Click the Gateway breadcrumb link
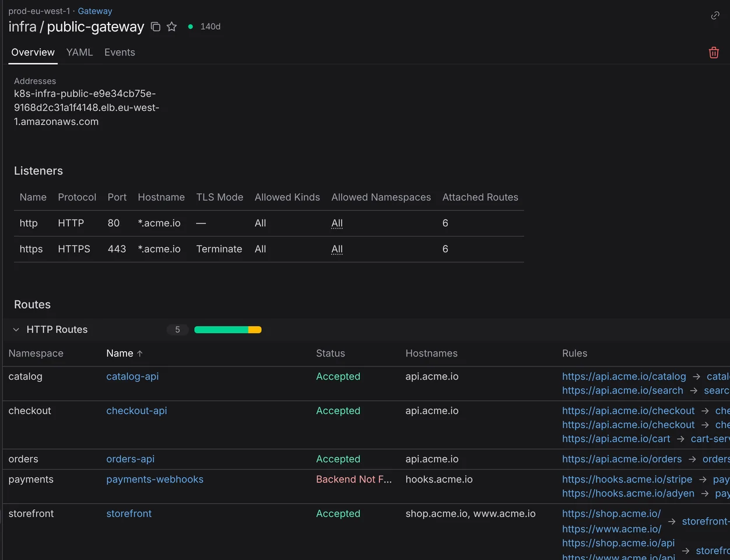This screenshot has height=560, width=730. tap(95, 11)
